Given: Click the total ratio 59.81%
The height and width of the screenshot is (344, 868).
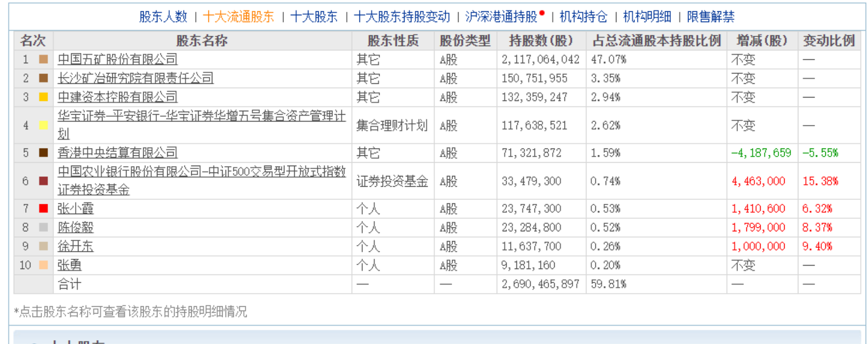Looking at the screenshot, I should (609, 284).
